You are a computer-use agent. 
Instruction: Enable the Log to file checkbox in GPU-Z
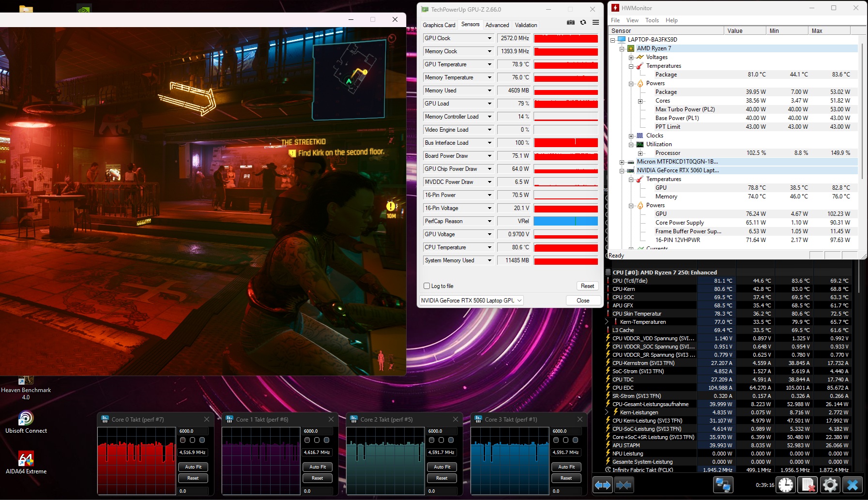point(426,286)
